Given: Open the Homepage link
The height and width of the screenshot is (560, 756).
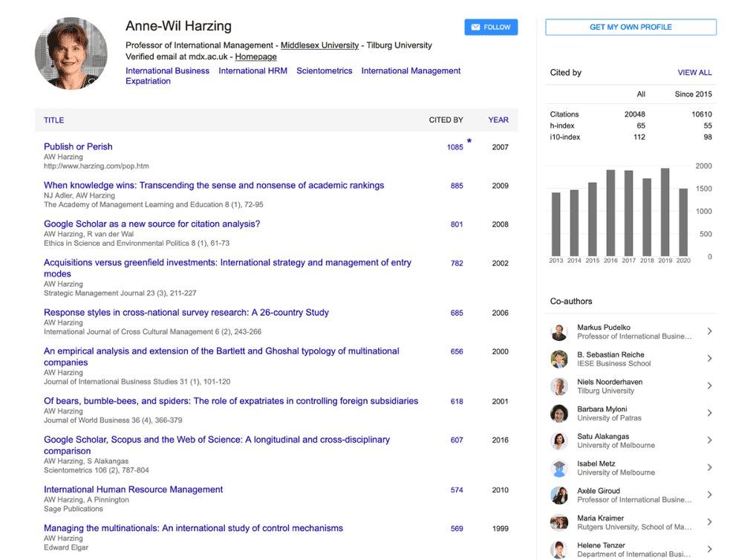Looking at the screenshot, I should 255,57.
